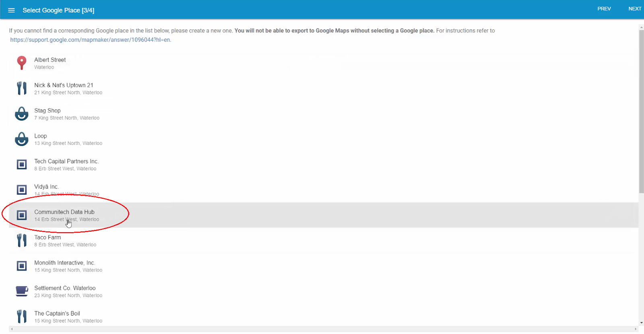644x334 pixels.
Task: Select the Albert Street place name
Action: coord(50,60)
